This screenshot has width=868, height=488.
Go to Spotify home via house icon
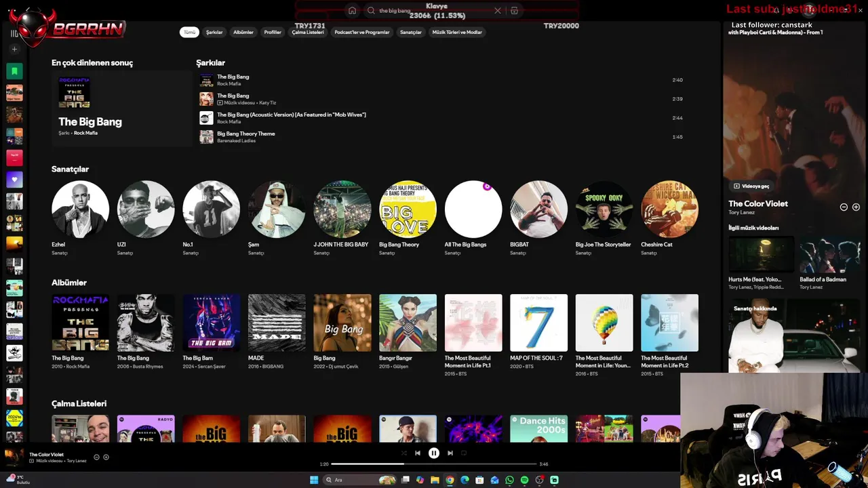click(x=352, y=10)
